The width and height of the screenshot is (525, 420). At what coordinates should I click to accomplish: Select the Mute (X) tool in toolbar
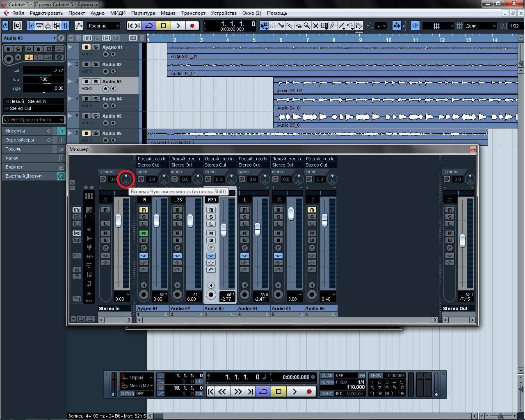[x=315, y=26]
